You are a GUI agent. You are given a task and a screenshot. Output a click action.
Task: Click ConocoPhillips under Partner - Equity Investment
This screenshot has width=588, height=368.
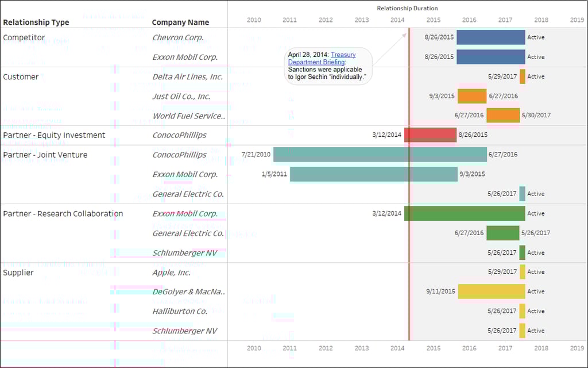pos(179,135)
